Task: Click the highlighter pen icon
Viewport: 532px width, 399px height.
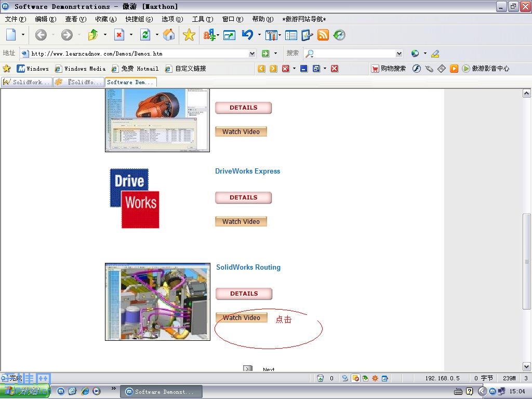Action: click(435, 54)
